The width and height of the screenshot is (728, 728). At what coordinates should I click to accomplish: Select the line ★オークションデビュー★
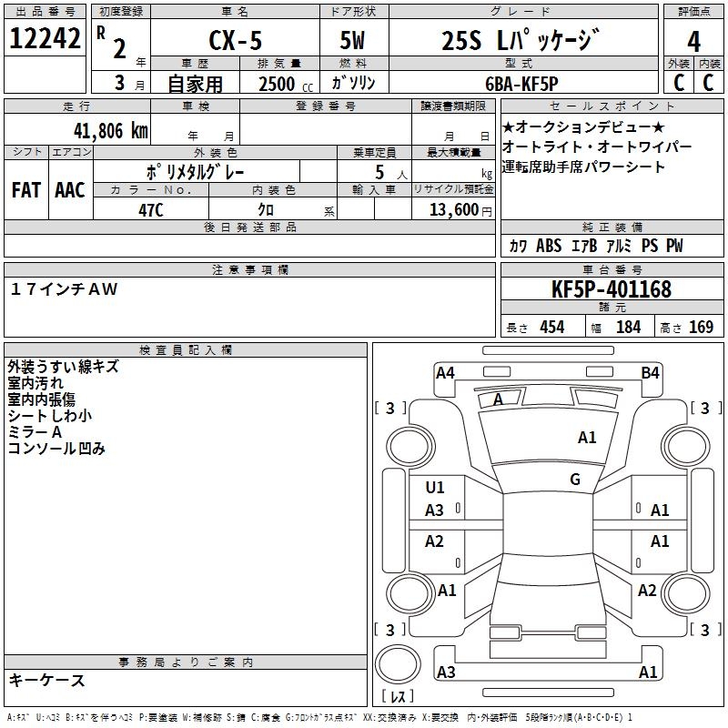583,126
